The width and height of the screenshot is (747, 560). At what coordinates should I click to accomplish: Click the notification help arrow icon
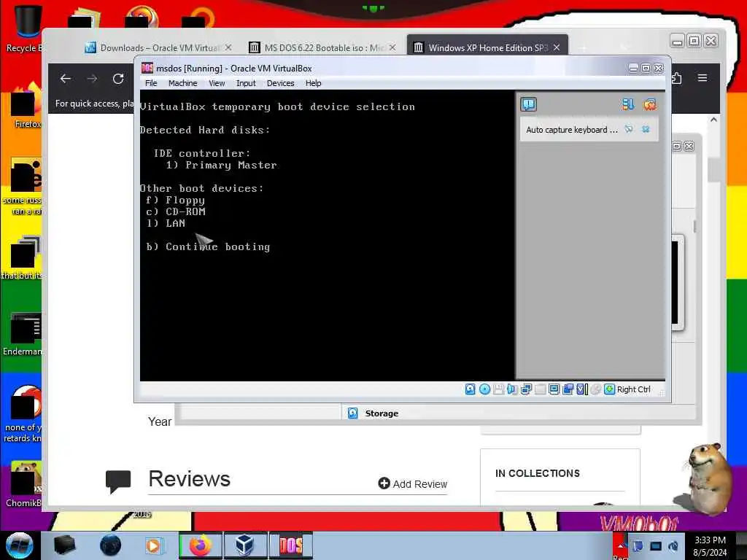coord(629,129)
